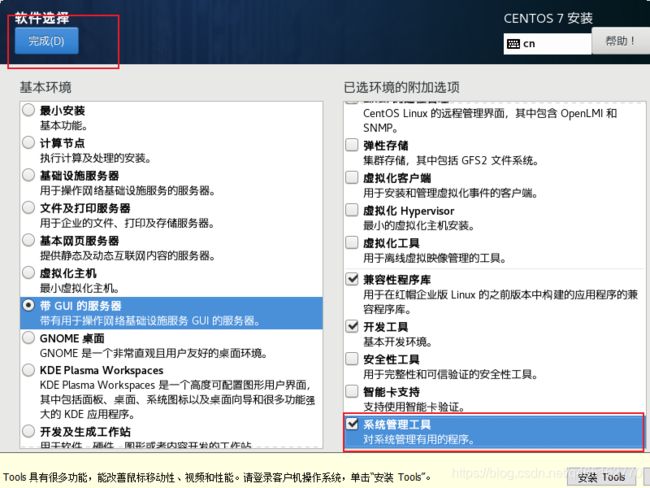Click the 基本功能。 description text
The image size is (650, 488).
[63, 126]
